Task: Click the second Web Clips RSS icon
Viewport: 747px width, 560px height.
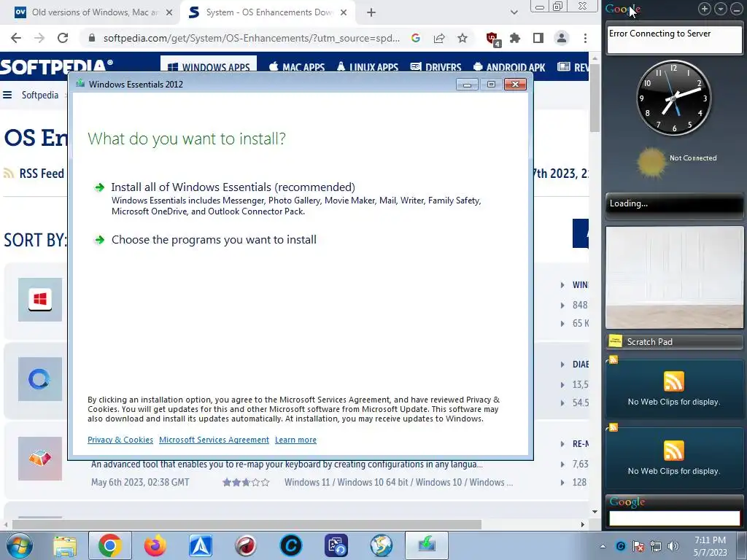Action: point(673,451)
